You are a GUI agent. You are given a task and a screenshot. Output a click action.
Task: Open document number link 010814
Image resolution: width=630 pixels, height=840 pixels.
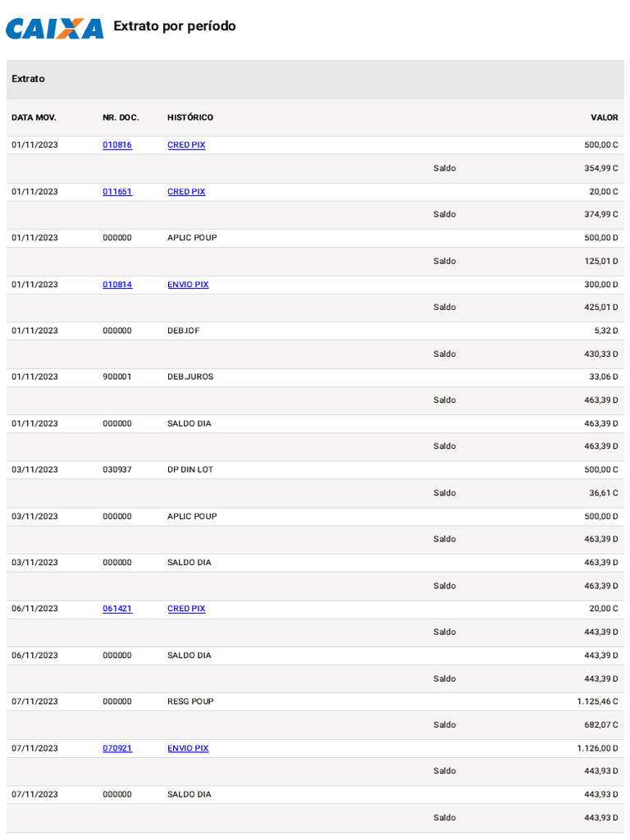coord(117,285)
